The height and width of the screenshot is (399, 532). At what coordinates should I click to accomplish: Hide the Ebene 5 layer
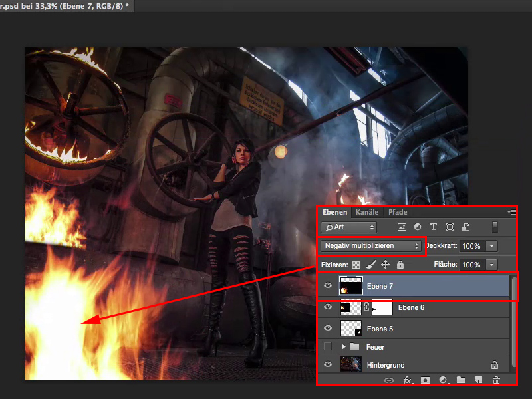[328, 328]
